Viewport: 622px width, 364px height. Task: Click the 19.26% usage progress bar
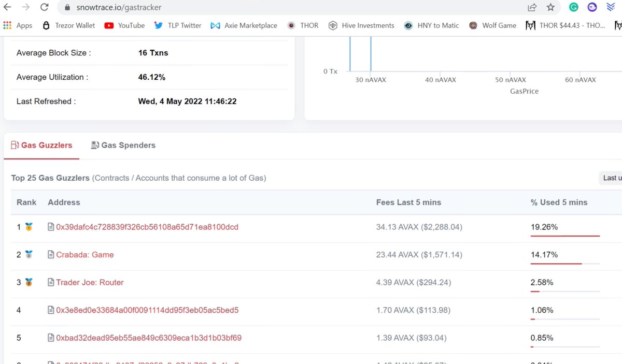565,236
